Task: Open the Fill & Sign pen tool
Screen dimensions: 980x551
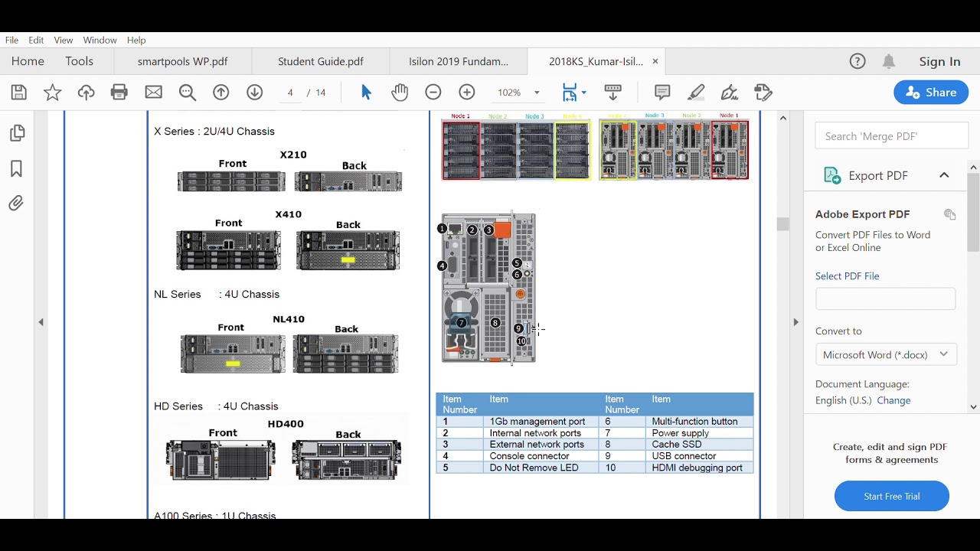Action: coord(730,93)
